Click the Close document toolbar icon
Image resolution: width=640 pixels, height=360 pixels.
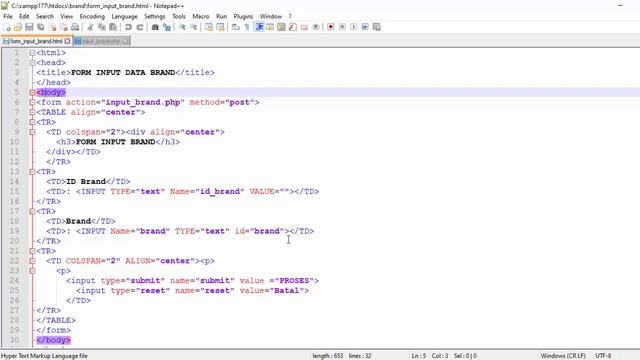(x=52, y=27)
